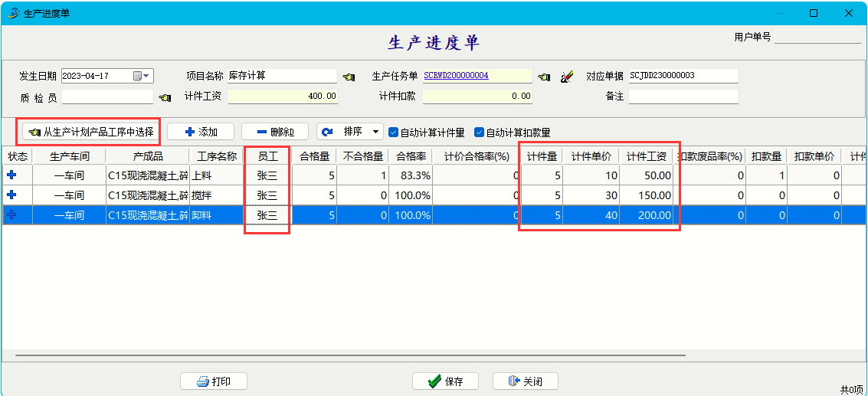This screenshot has height=396, width=868.
Task: Expand the 排序 dropdown arrow
Action: (375, 132)
